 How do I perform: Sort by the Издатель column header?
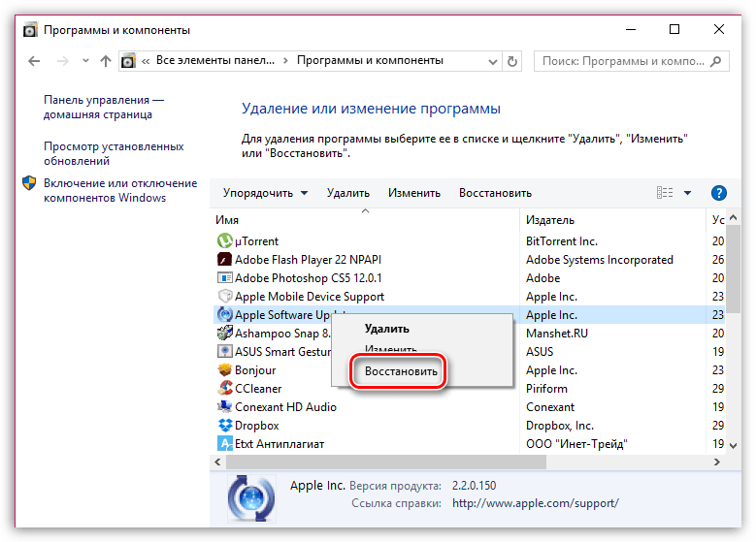[x=612, y=220]
